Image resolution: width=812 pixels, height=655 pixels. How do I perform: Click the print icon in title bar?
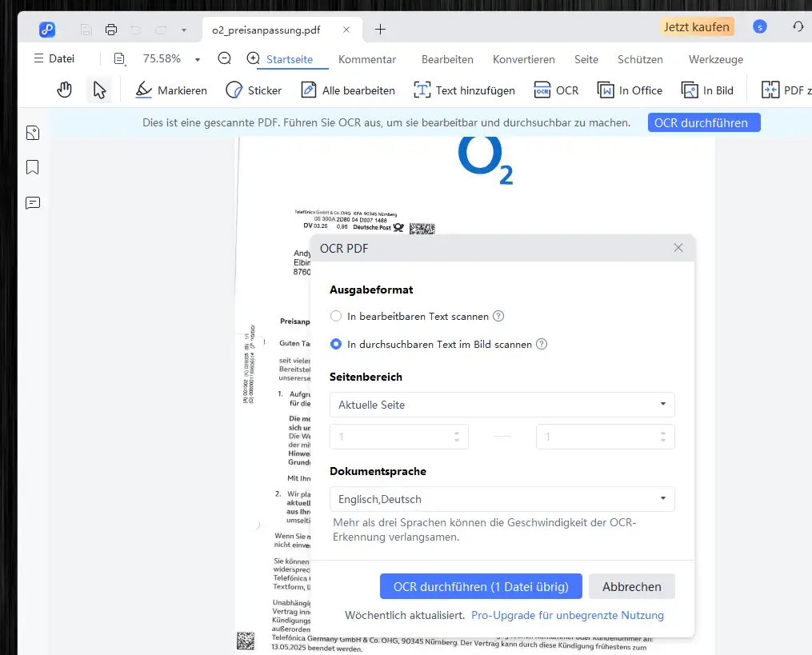tap(111, 30)
